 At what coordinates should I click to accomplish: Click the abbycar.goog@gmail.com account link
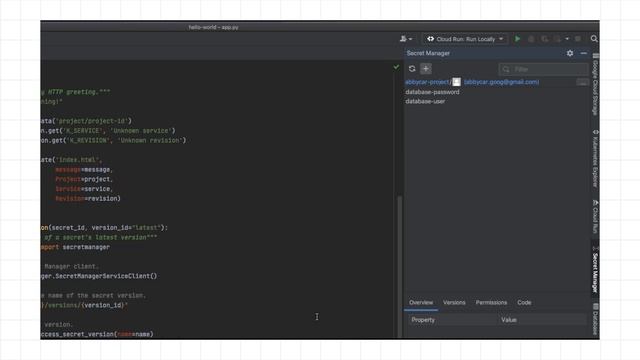click(x=501, y=82)
